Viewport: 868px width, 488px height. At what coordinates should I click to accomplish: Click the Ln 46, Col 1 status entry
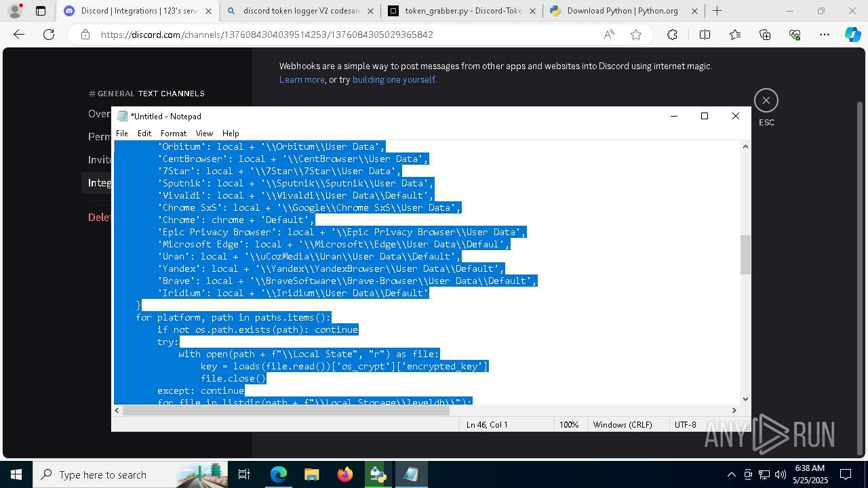coord(487,424)
